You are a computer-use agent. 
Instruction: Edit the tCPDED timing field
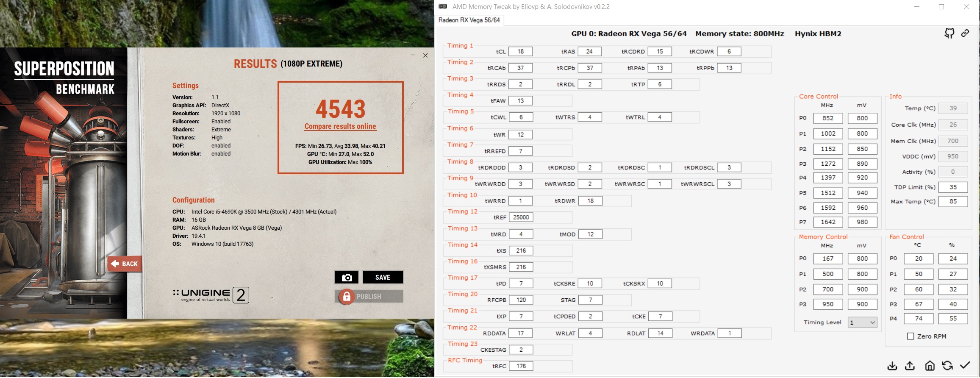[x=590, y=317]
